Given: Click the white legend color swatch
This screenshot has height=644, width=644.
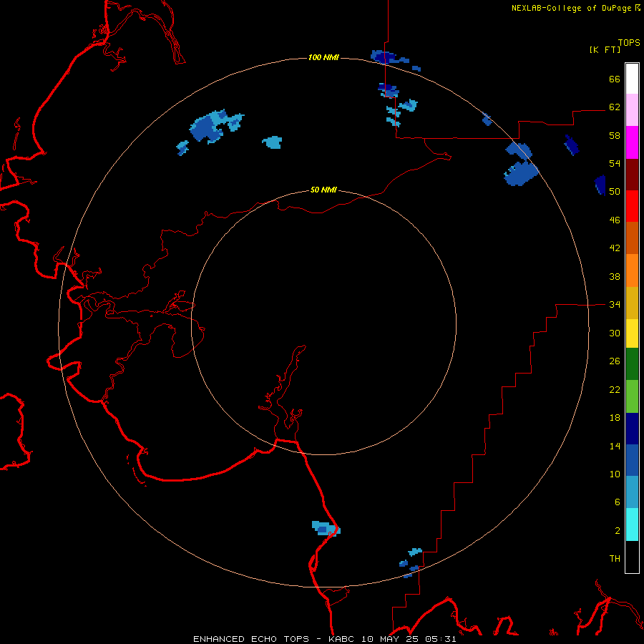Looking at the screenshot, I should 632,79.
